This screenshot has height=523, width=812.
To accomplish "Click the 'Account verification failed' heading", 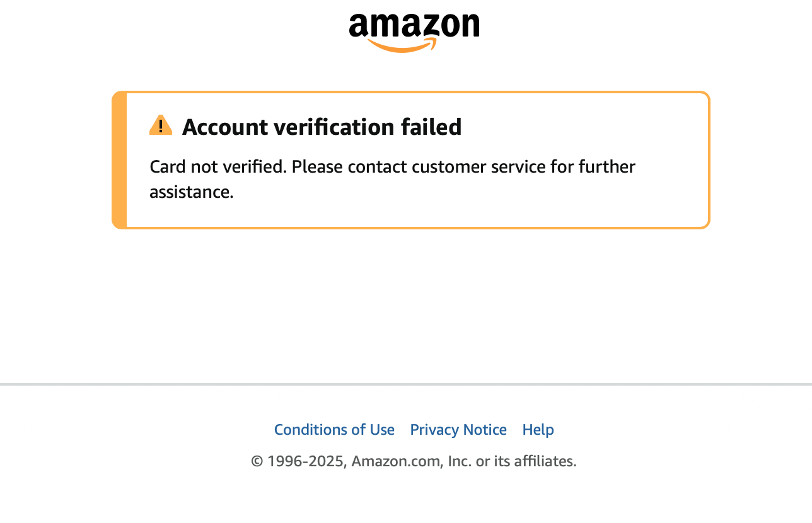I will click(x=322, y=127).
